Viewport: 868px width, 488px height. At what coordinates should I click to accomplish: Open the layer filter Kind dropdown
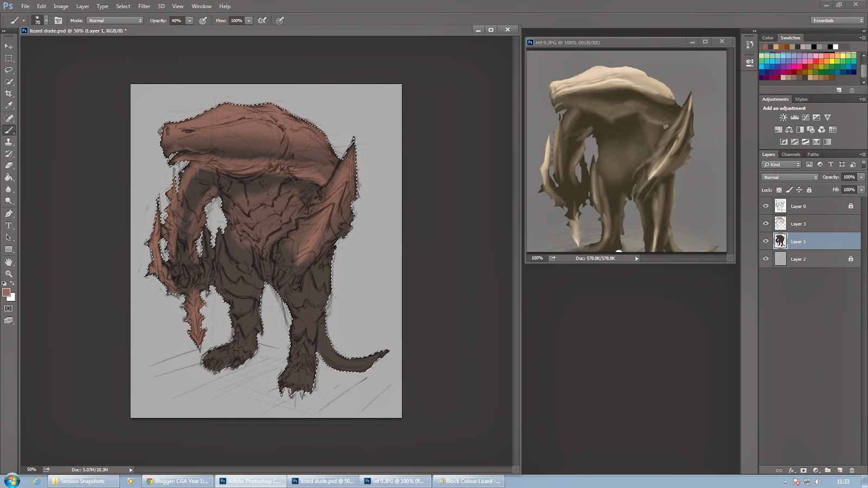tap(781, 164)
